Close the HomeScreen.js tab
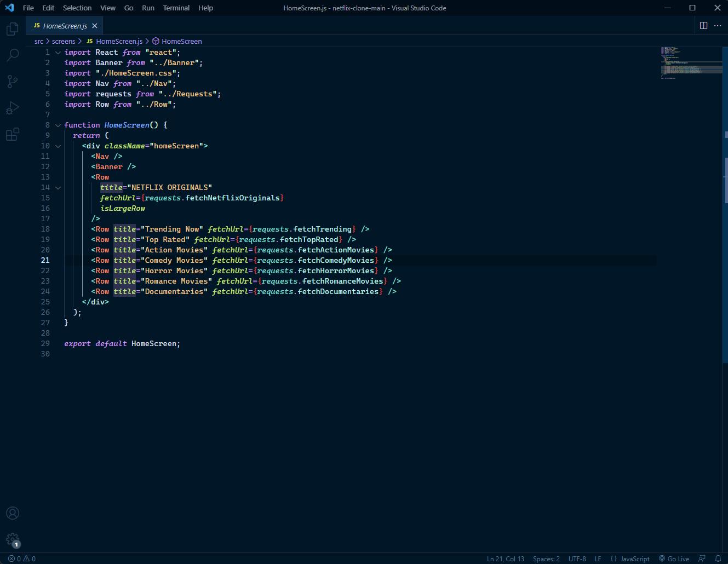This screenshot has height=564, width=728. click(95, 26)
